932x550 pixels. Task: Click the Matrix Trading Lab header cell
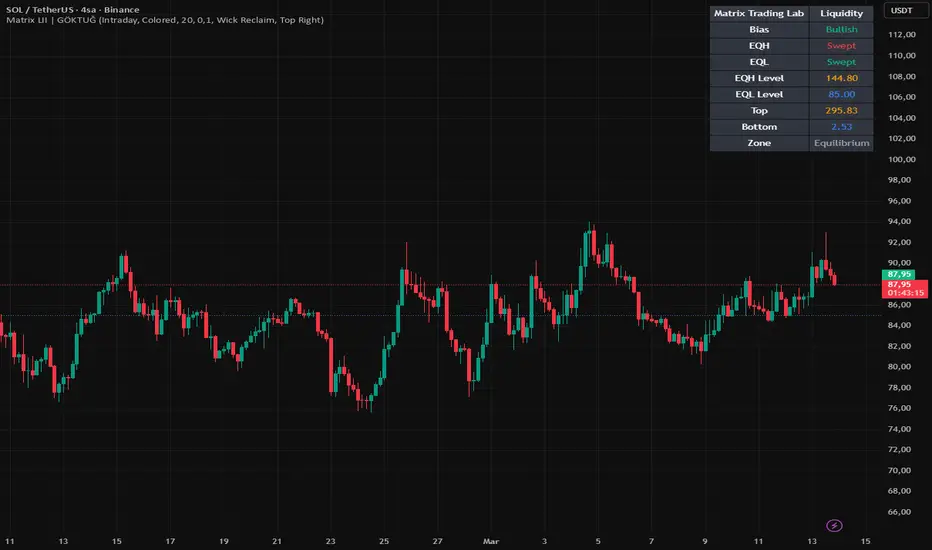(759, 13)
